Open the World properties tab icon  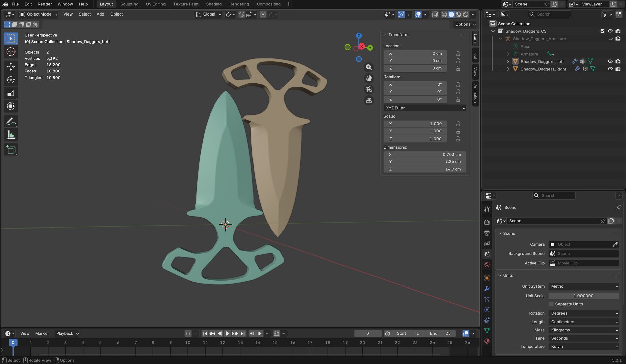click(x=487, y=265)
